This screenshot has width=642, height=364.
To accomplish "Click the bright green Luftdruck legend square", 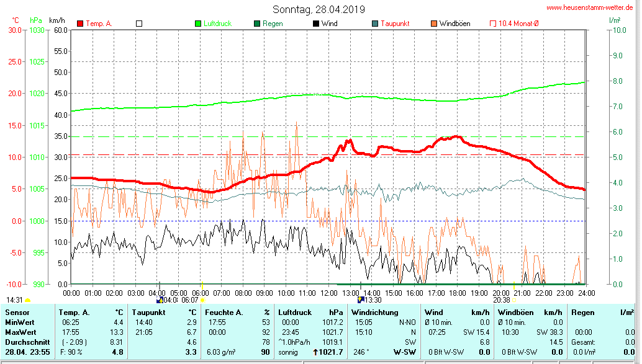I will (x=198, y=24).
